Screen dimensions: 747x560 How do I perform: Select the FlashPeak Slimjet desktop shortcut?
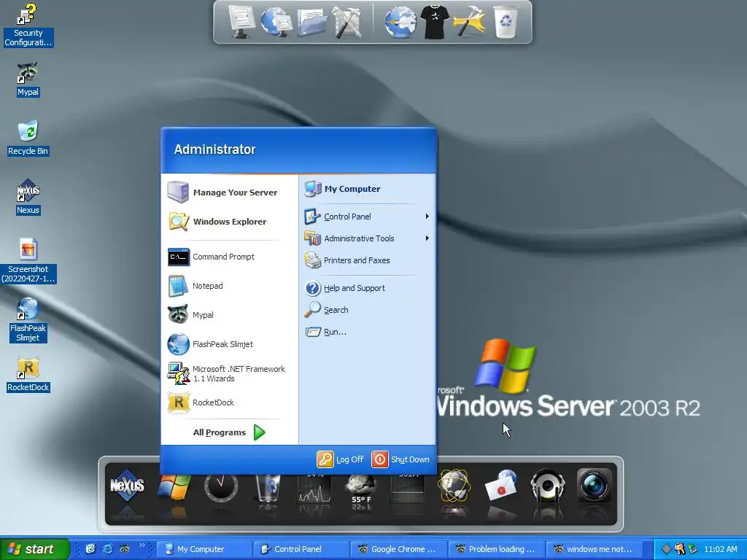(x=28, y=319)
